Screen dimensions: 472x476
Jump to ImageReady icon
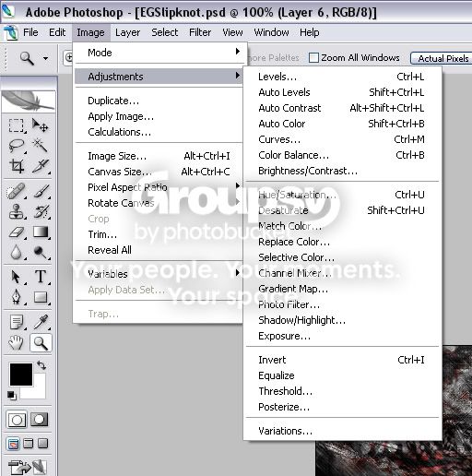point(27,467)
